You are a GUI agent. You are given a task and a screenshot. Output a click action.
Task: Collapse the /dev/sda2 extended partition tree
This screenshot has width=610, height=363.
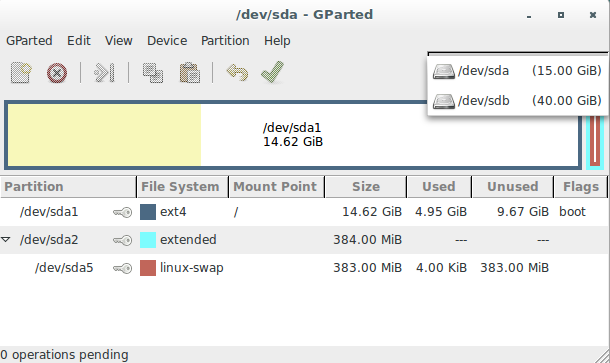(6, 239)
